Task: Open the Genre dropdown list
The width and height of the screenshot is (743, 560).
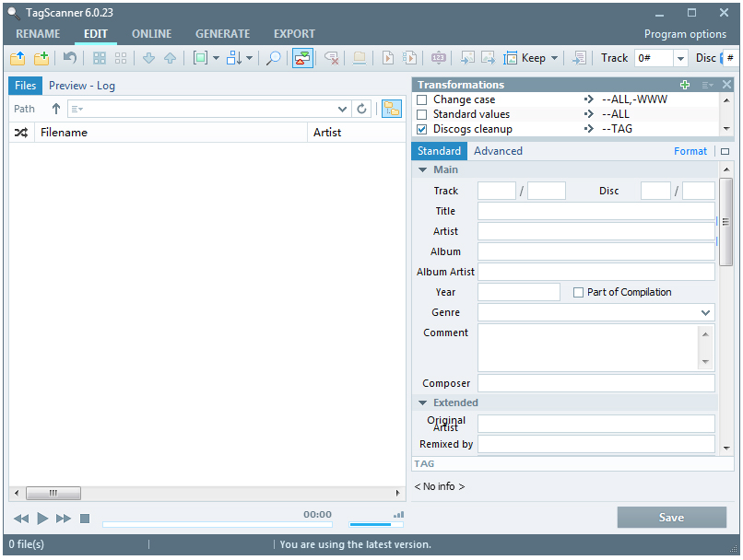Action: point(705,313)
